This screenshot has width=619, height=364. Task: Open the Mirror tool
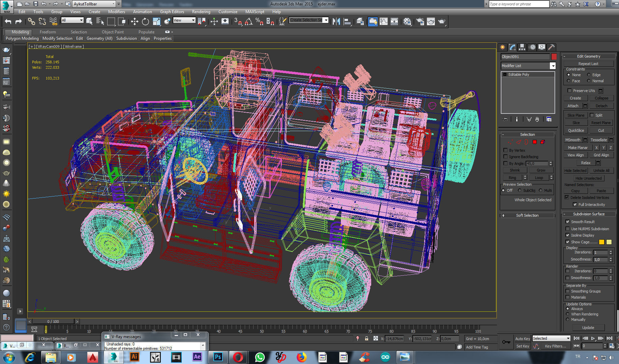[336, 22]
